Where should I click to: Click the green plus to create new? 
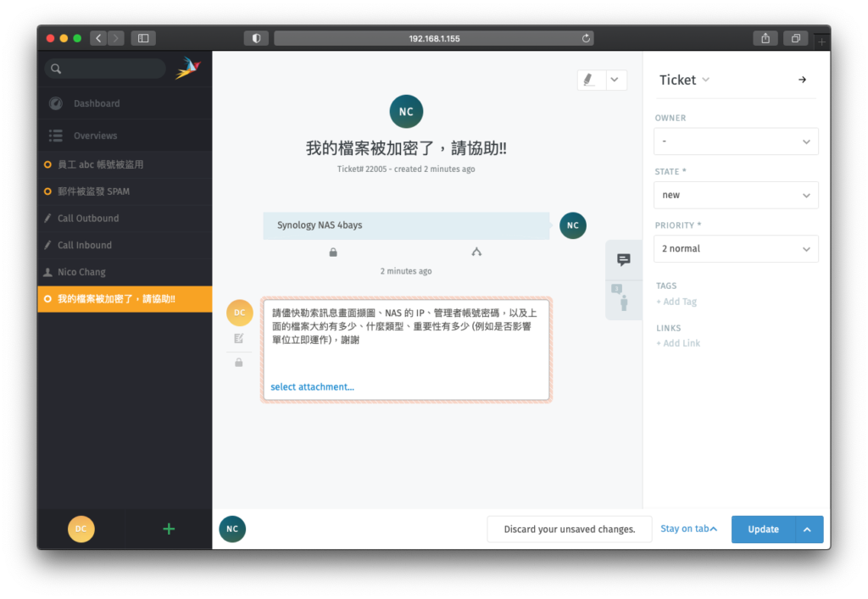click(169, 529)
